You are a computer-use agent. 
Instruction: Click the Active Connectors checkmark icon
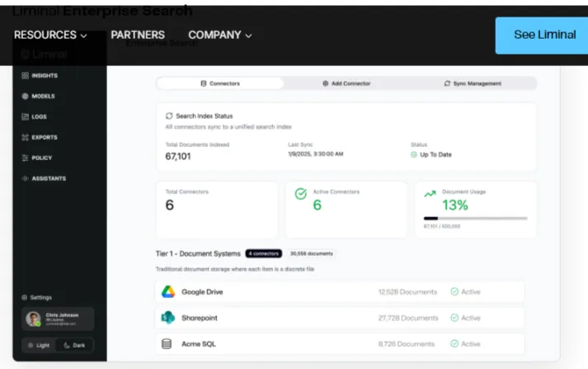(x=300, y=194)
